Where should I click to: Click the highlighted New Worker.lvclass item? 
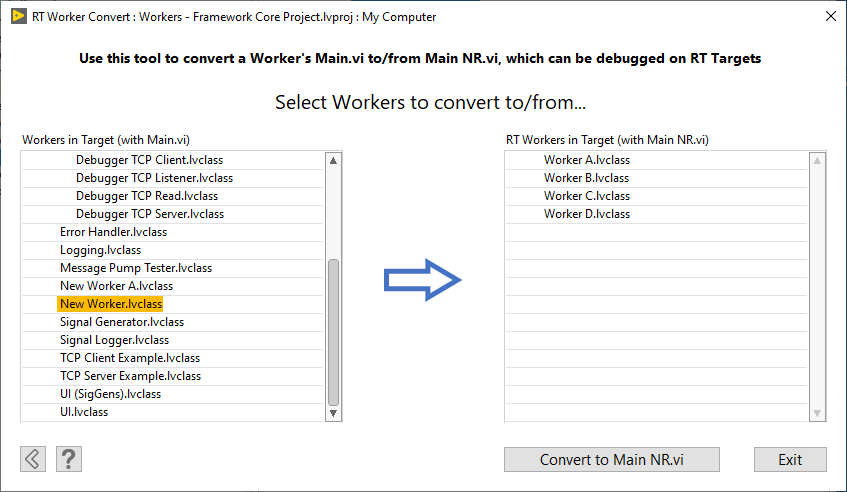(x=110, y=304)
